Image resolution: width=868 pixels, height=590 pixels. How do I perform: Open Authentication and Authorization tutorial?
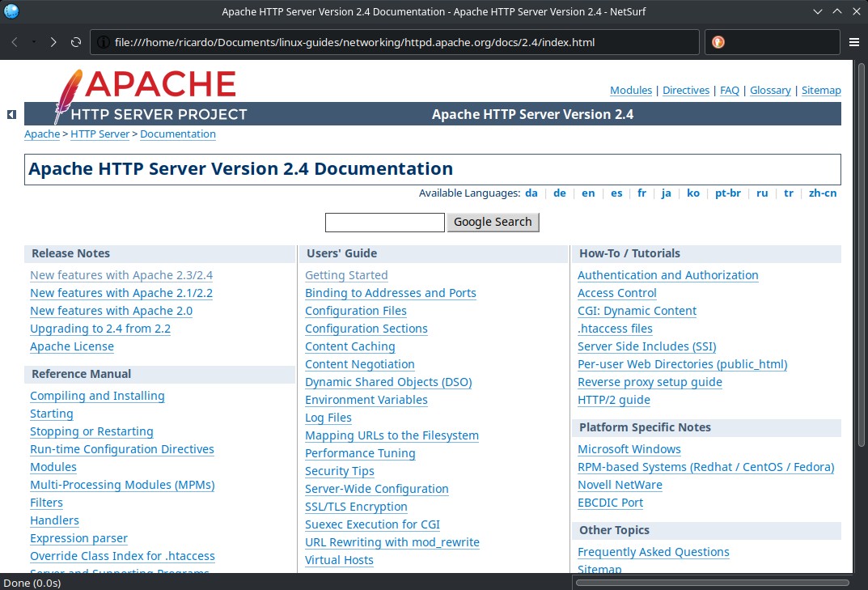click(x=667, y=275)
